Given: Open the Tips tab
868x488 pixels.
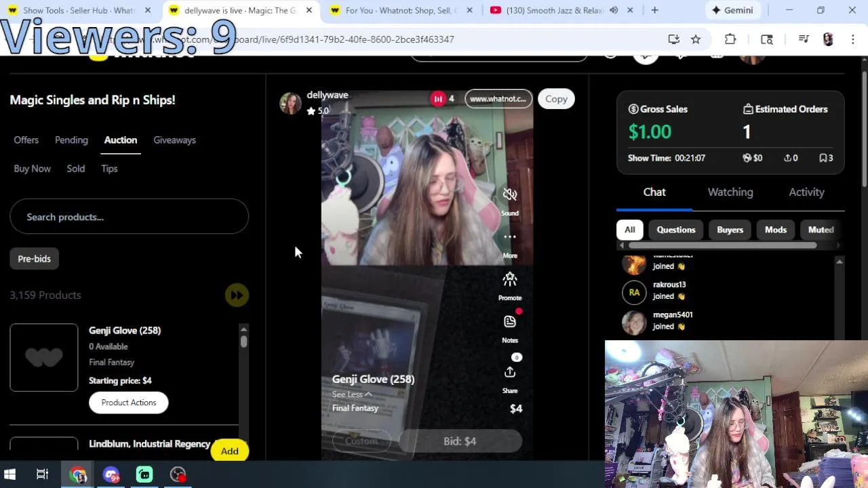Looking at the screenshot, I should click(109, 168).
